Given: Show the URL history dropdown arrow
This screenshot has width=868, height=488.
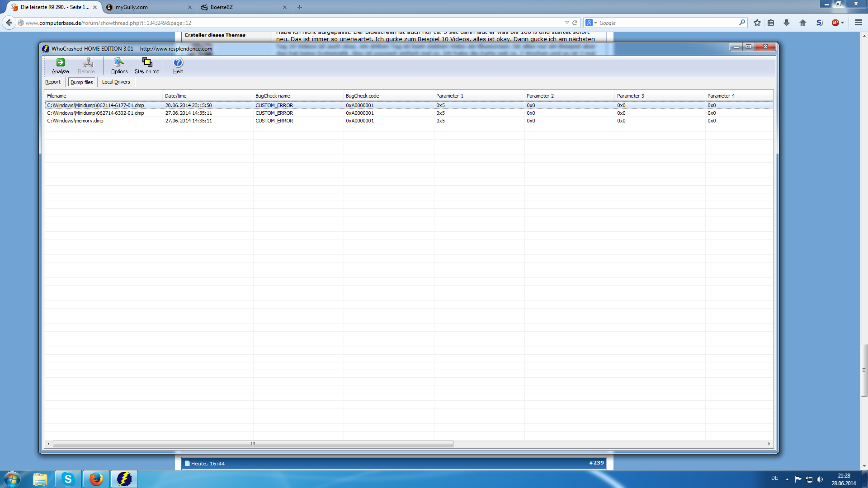Looking at the screenshot, I should (x=567, y=23).
